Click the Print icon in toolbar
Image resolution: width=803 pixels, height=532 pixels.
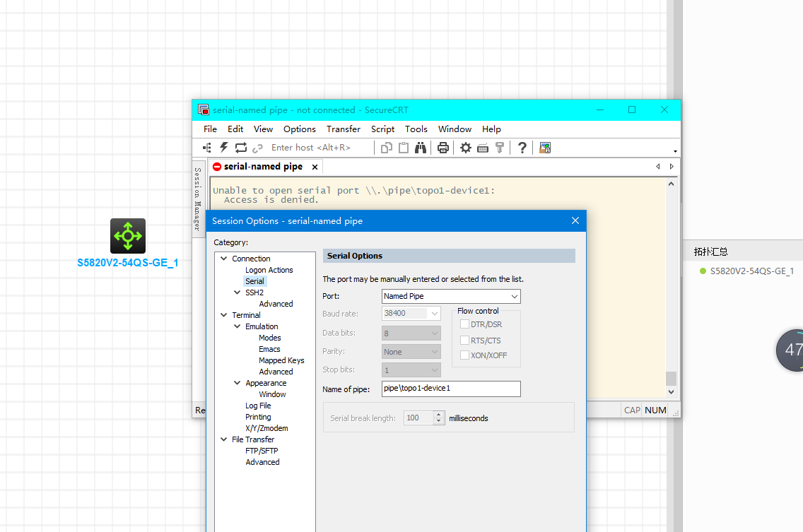pyautogui.click(x=443, y=148)
